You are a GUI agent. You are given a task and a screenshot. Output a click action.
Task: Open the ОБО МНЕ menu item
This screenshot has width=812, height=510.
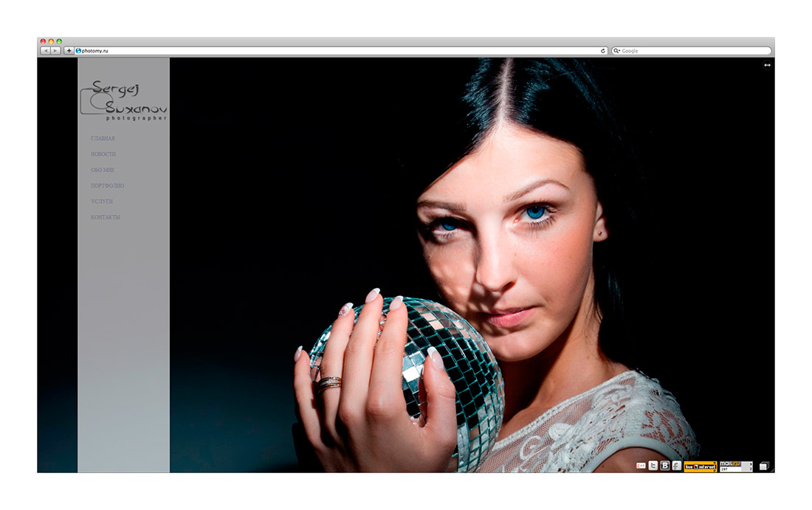point(103,170)
